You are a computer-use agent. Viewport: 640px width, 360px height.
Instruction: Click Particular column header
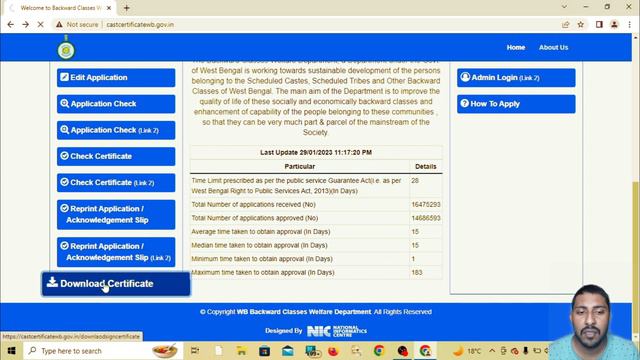(x=300, y=167)
